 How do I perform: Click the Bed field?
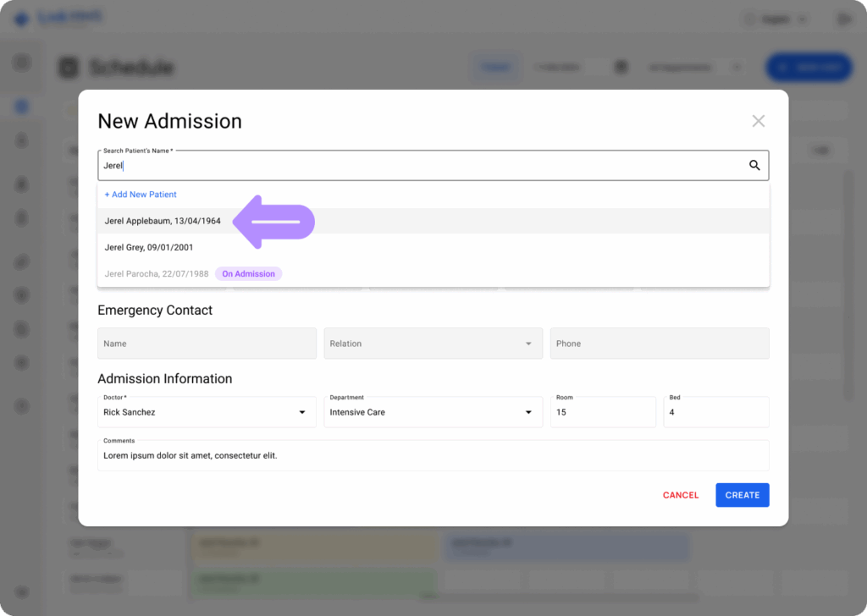(x=716, y=412)
